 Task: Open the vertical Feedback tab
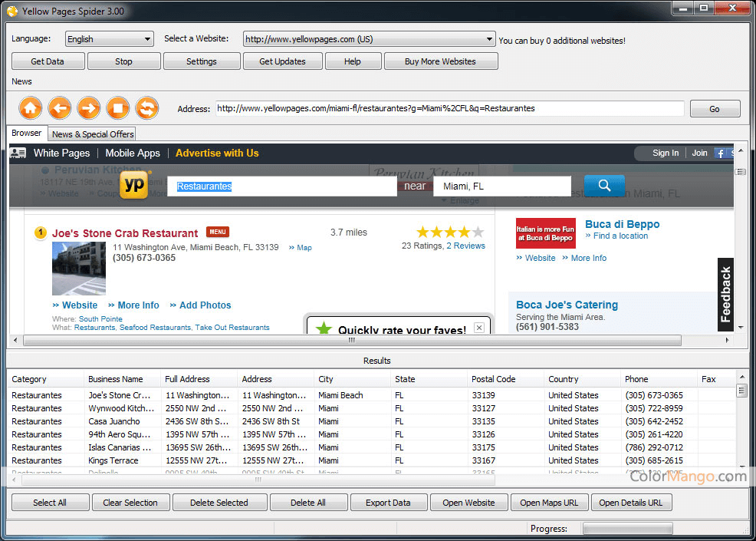(x=725, y=295)
